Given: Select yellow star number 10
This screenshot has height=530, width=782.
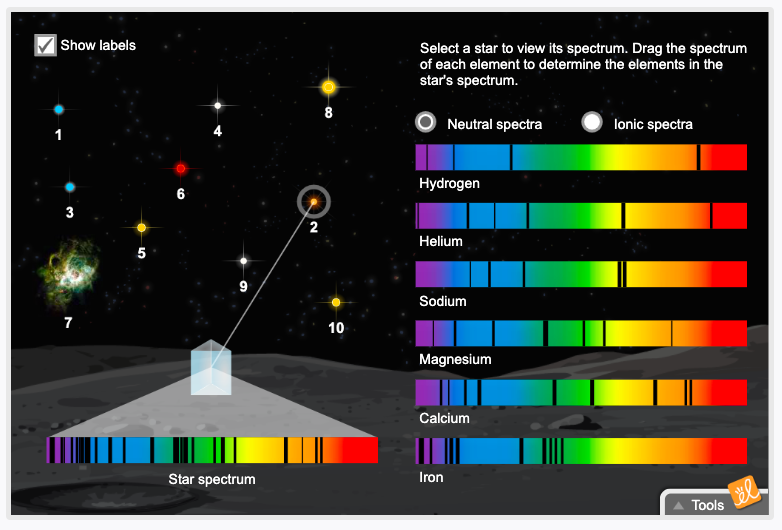Looking at the screenshot, I should [x=336, y=302].
